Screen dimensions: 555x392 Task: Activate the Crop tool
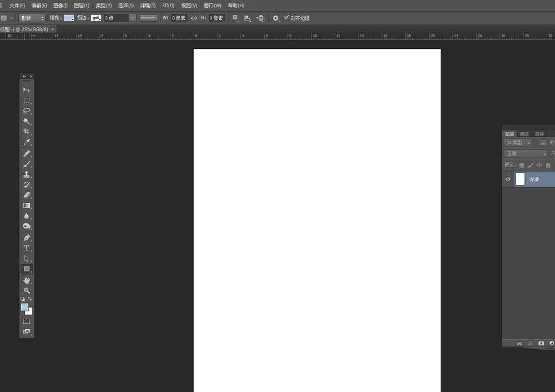[x=27, y=132]
